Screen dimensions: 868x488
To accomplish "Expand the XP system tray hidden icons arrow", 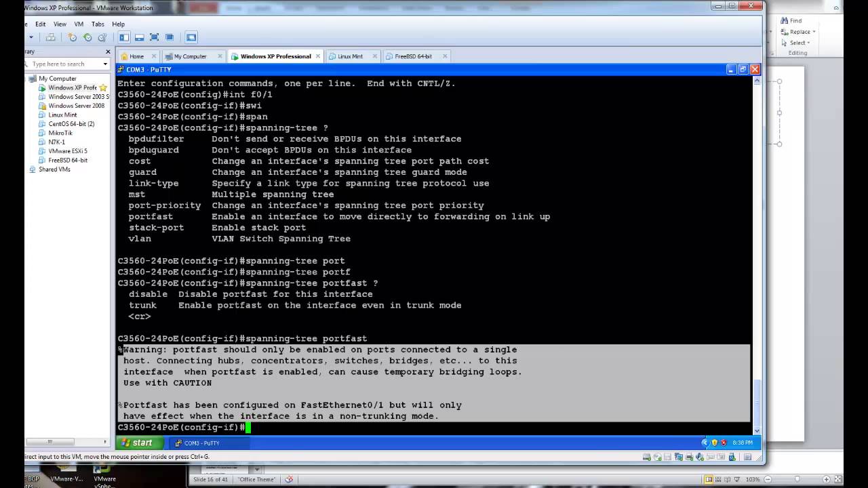I will (705, 443).
